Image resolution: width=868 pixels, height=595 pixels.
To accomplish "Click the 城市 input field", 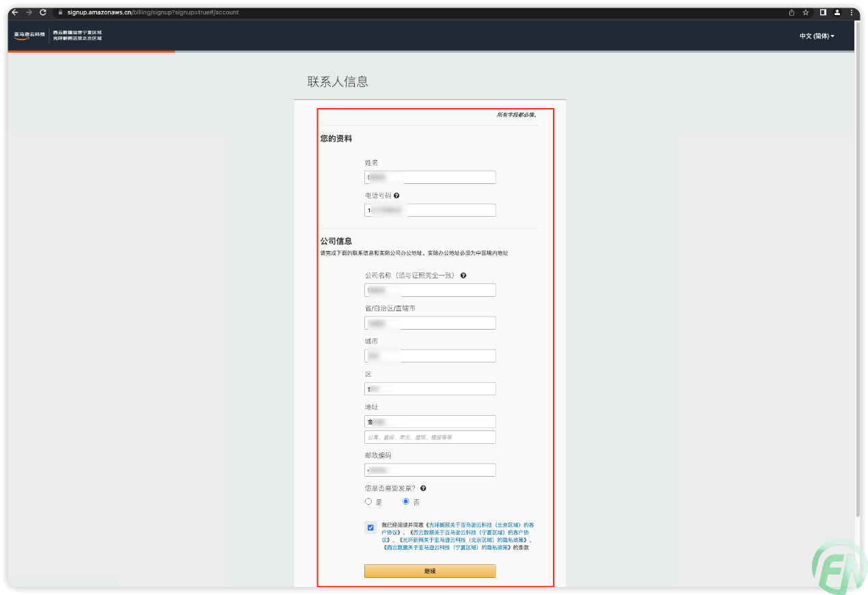I will (x=430, y=356).
